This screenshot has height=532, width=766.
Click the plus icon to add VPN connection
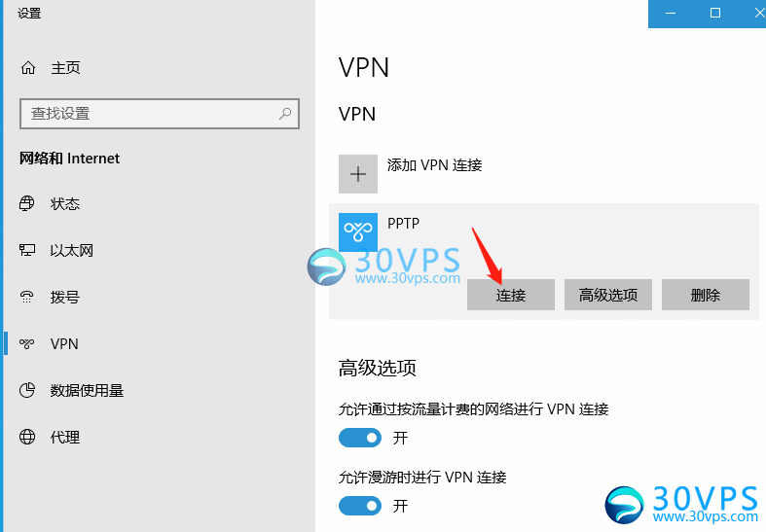pyautogui.click(x=358, y=174)
